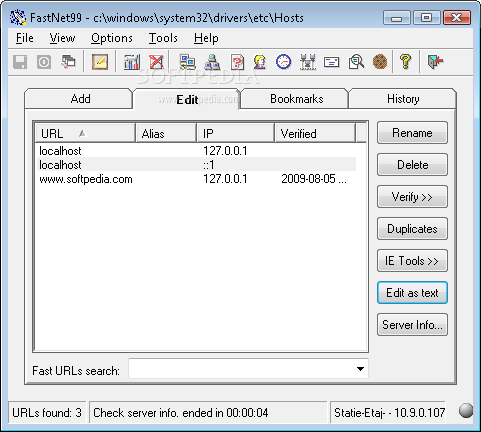Click the exit door arrow icon
481x432 pixels.
click(x=435, y=62)
